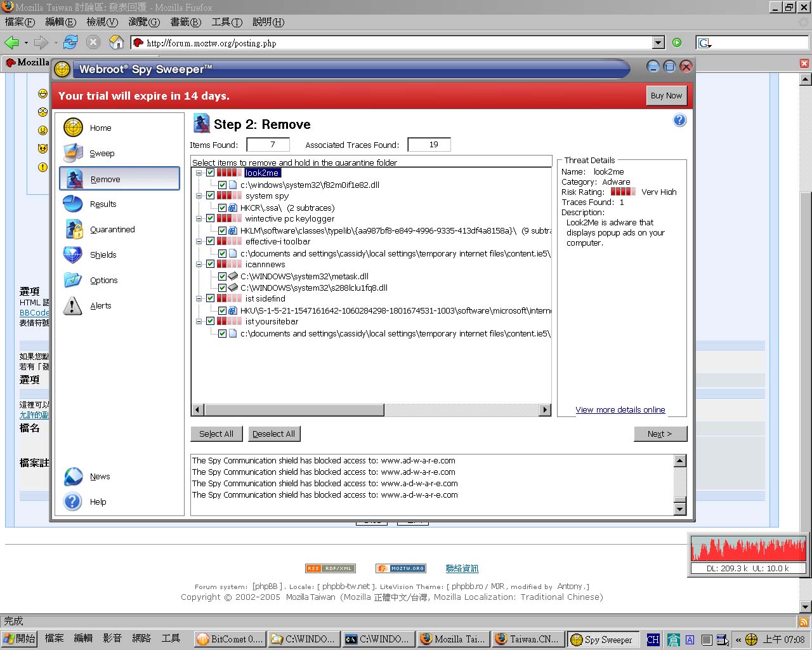This screenshot has width=812, height=650.
Task: Open the Quarantined padlock icon
Action: (x=73, y=229)
